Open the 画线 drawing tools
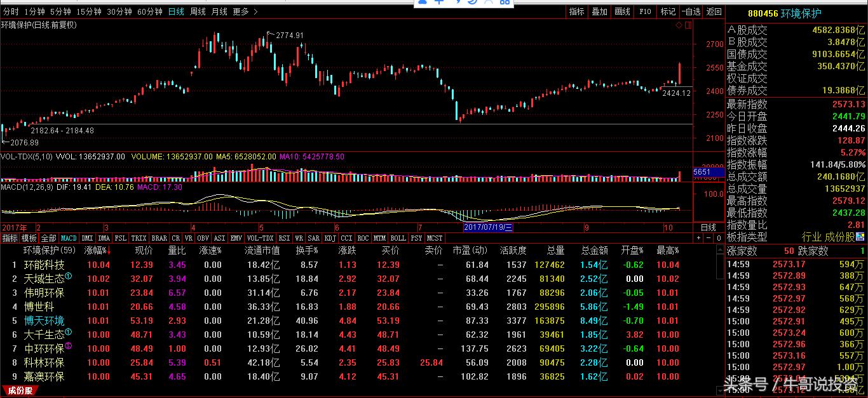 (x=622, y=11)
